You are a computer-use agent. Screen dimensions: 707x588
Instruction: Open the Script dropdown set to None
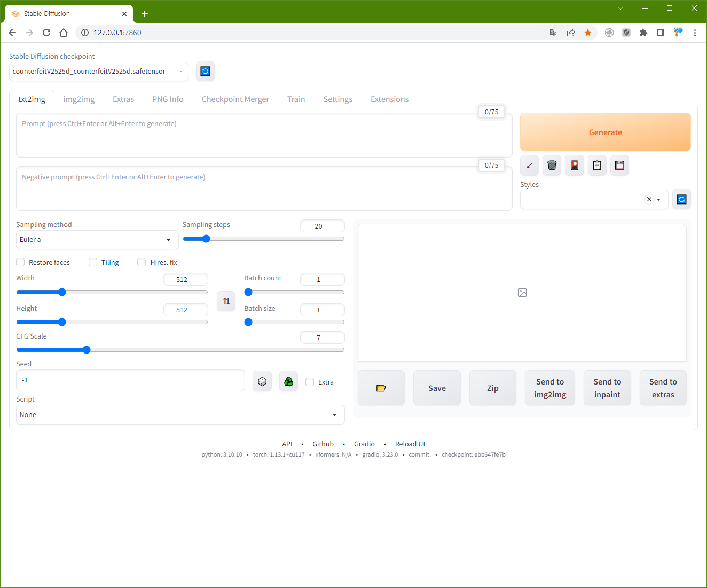point(180,415)
